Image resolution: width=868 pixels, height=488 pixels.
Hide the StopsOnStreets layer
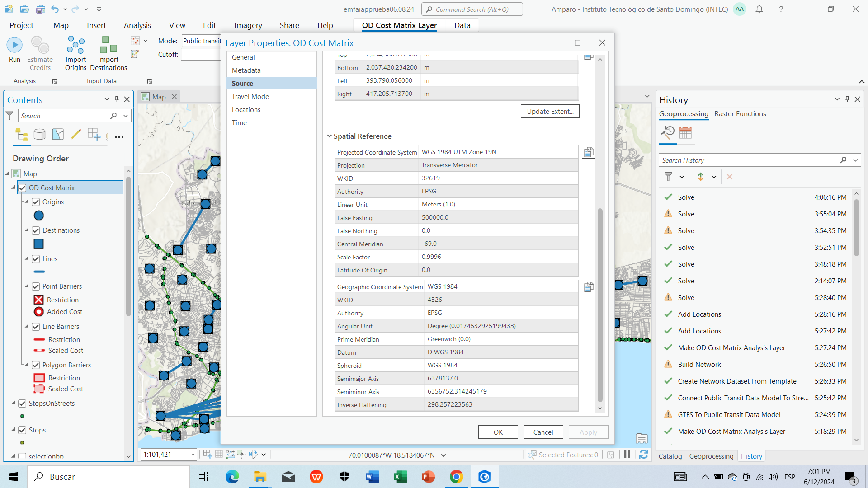point(23,404)
